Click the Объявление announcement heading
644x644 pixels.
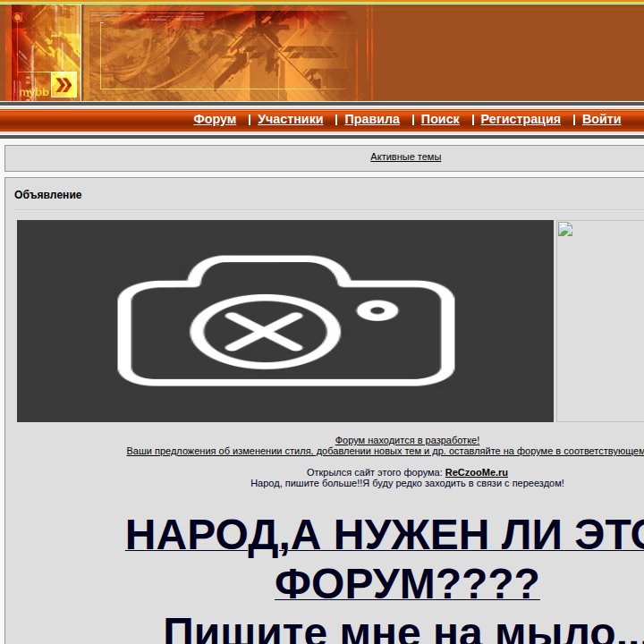(x=48, y=195)
